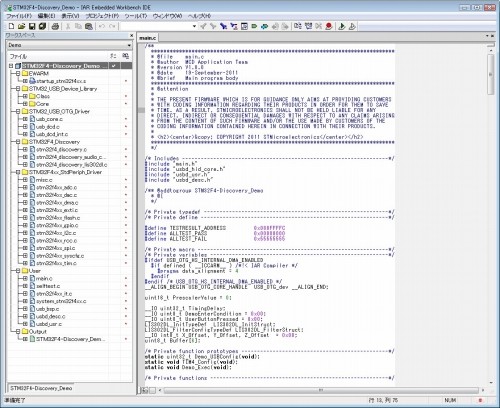Image resolution: width=500 pixels, height=408 pixels.
Task: Select misc.c in tree
Action: (44, 180)
